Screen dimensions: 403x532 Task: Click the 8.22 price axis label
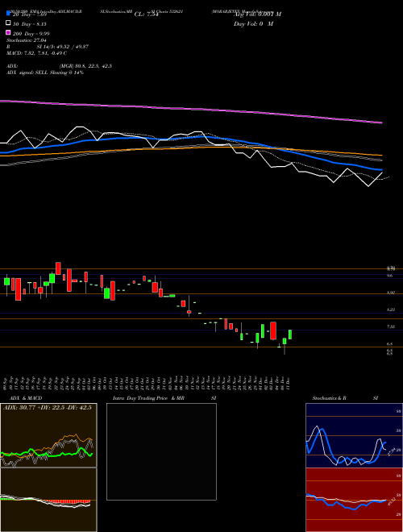(390, 310)
